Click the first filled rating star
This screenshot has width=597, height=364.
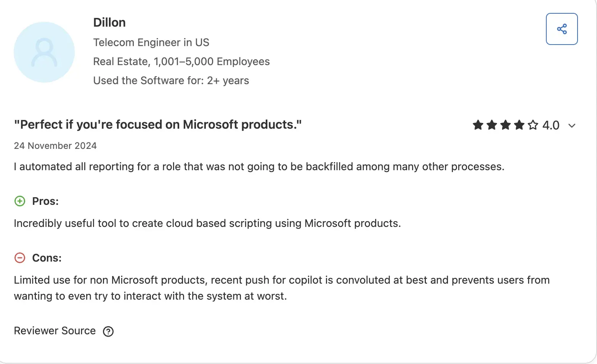coord(478,125)
